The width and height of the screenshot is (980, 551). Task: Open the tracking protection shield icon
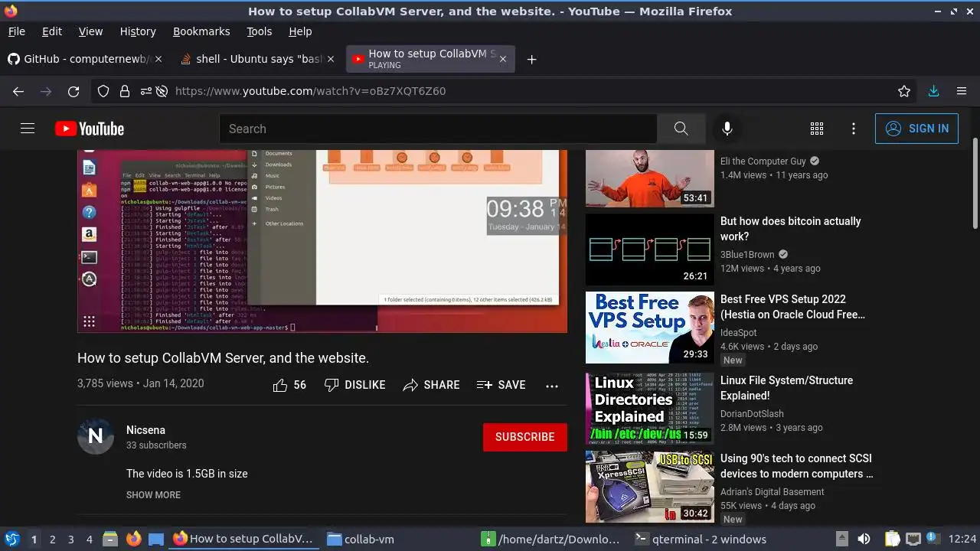(x=103, y=91)
